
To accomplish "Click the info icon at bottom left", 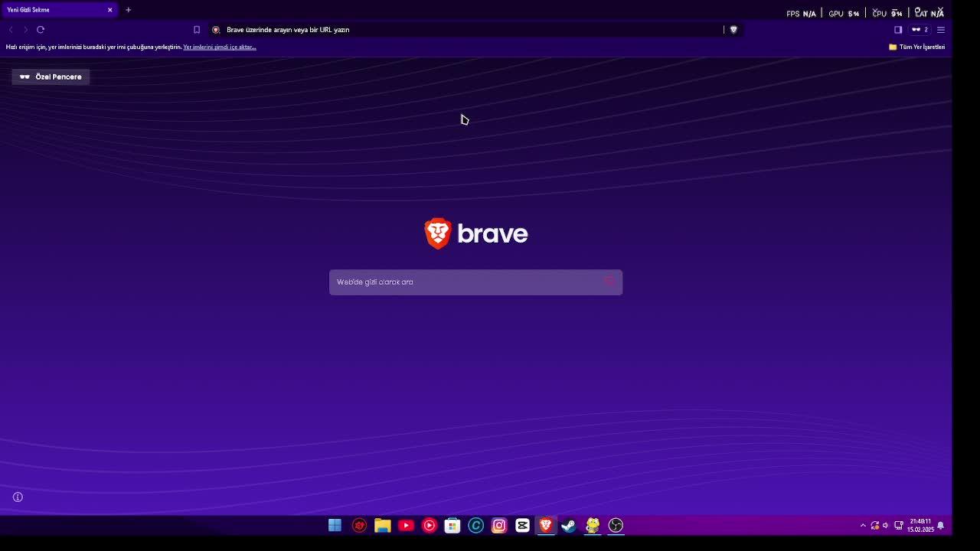I will coord(18,497).
